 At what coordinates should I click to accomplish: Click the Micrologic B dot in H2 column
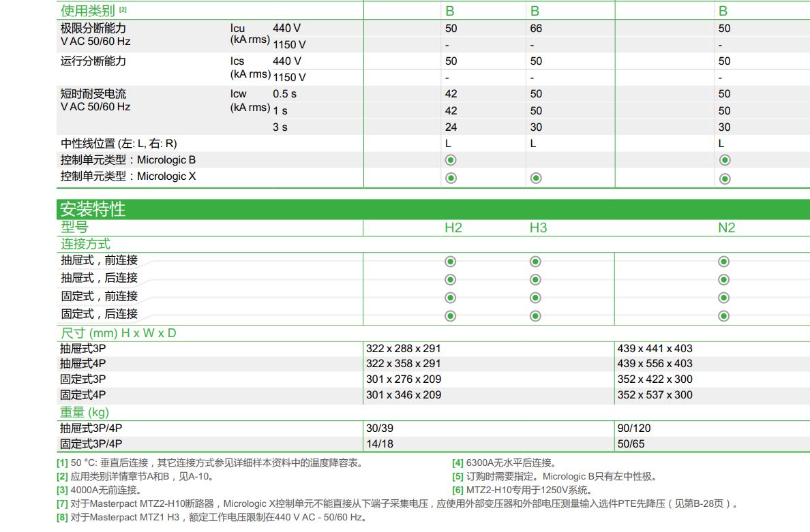[451, 160]
